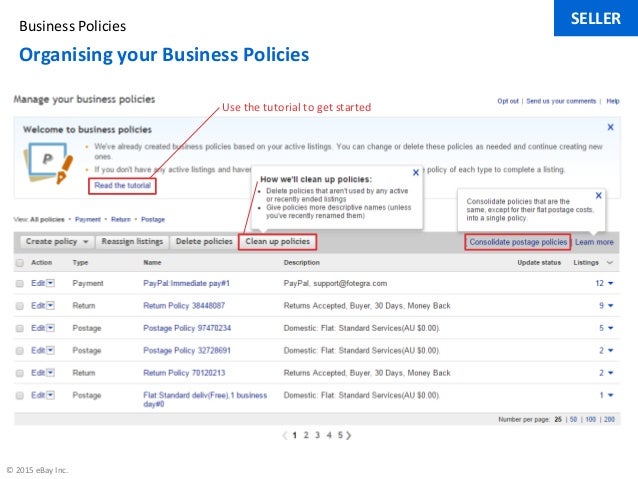Filter view by All policies
638x479 pixels.
point(47,219)
